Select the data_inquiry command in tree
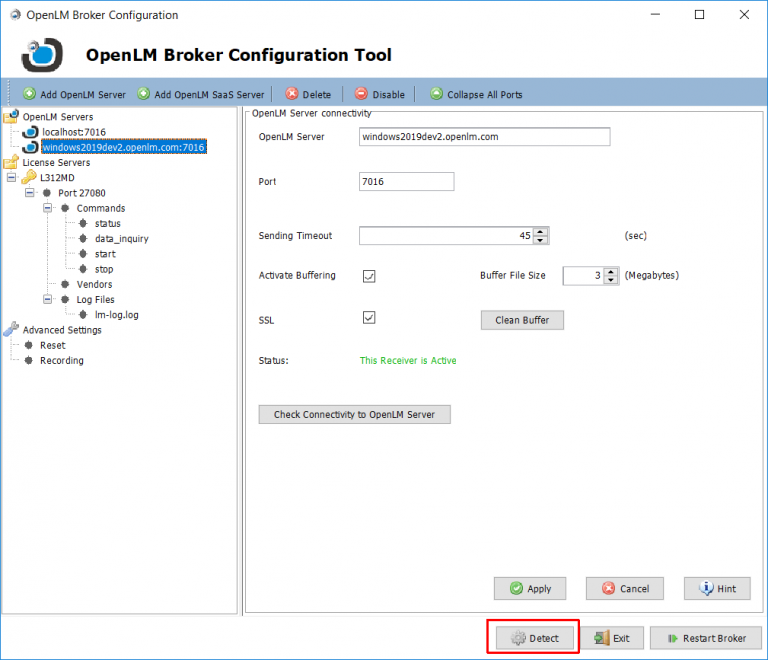Image resolution: width=768 pixels, height=660 pixels. (121, 239)
